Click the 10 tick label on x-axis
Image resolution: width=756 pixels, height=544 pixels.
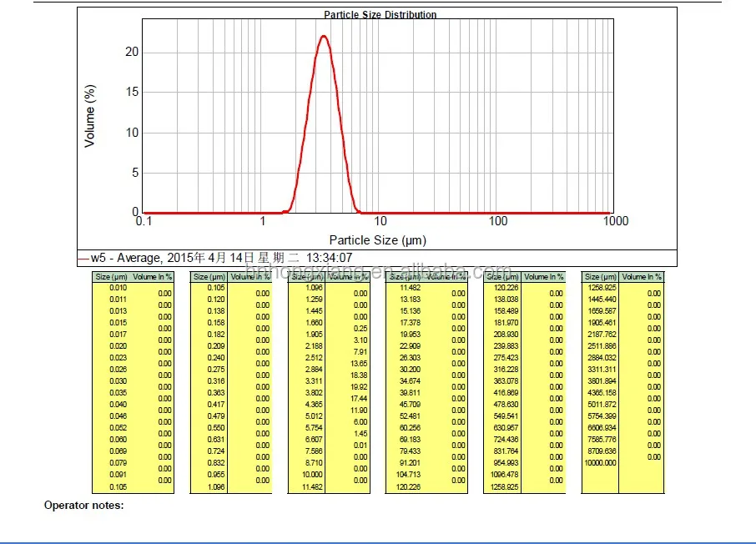pos(381,221)
